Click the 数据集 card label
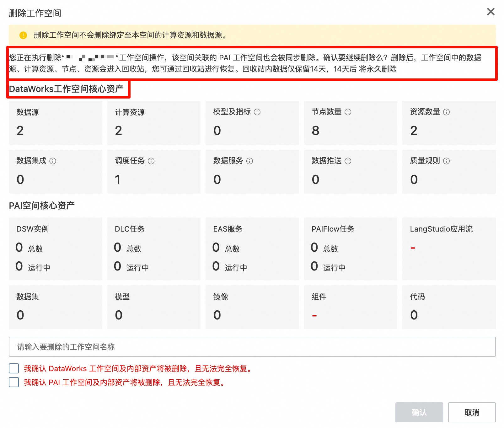Image resolution: width=504 pixels, height=428 pixels. 28,297
